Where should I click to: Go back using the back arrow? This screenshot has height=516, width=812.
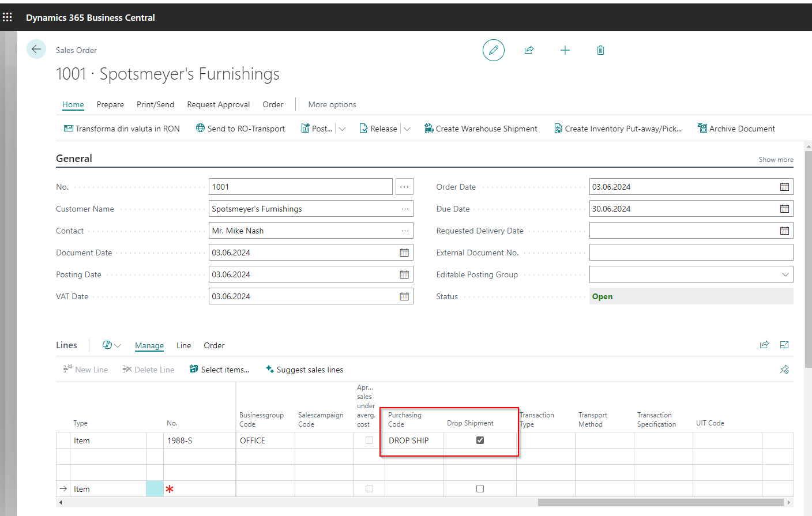click(36, 50)
